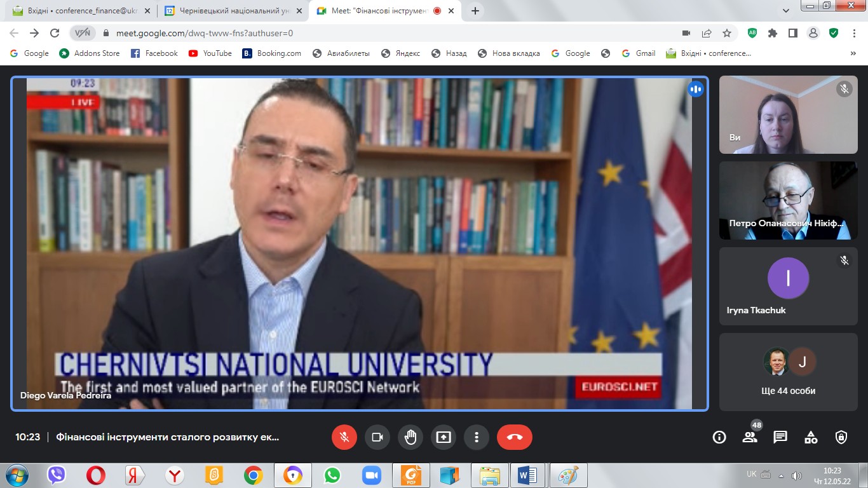Screen dimensions: 868x488
Task: Open Вхідні conference bookmark in bar
Action: point(709,53)
